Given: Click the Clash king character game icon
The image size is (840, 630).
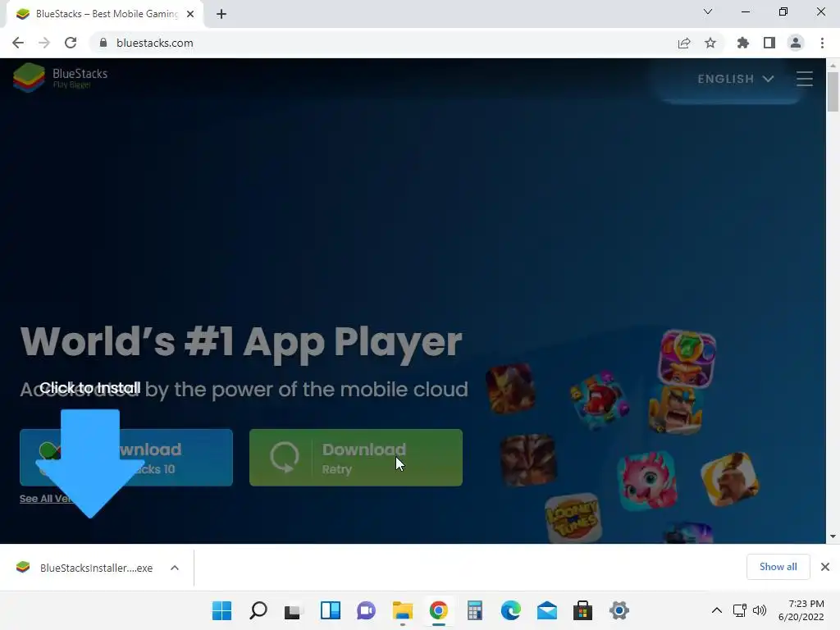Looking at the screenshot, I should tap(675, 410).
